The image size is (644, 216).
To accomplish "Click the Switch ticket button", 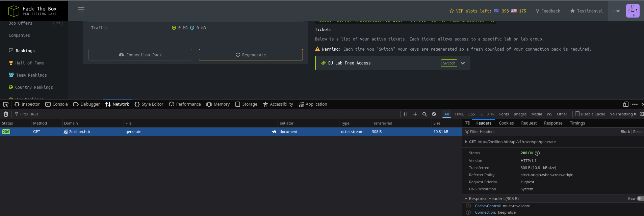I will [x=449, y=63].
